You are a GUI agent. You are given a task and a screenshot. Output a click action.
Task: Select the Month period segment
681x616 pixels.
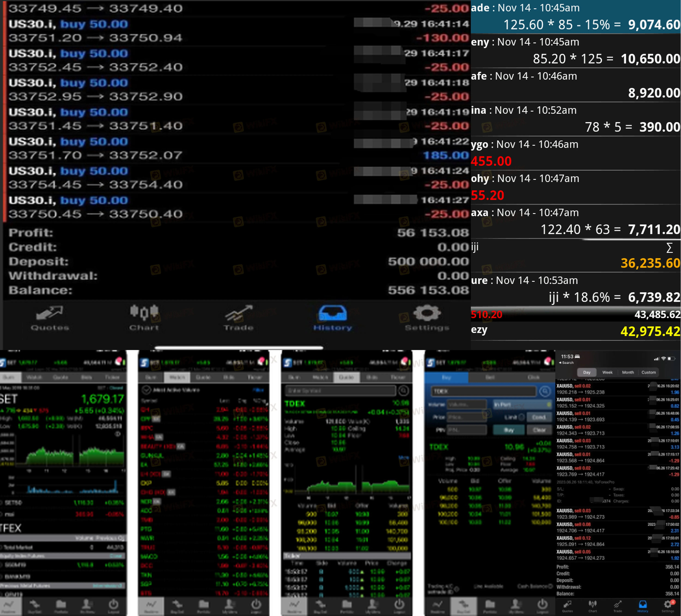628,372
